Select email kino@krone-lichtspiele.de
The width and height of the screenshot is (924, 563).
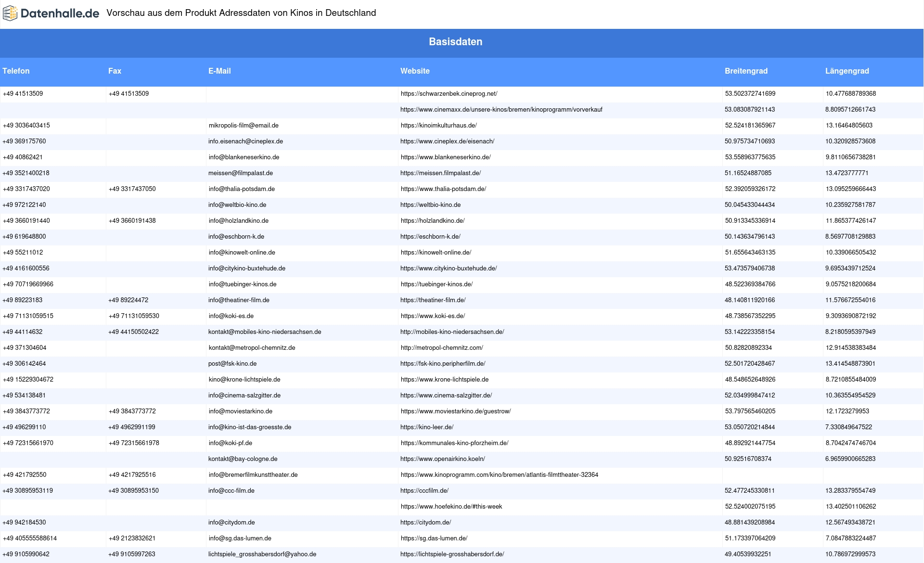(x=244, y=380)
